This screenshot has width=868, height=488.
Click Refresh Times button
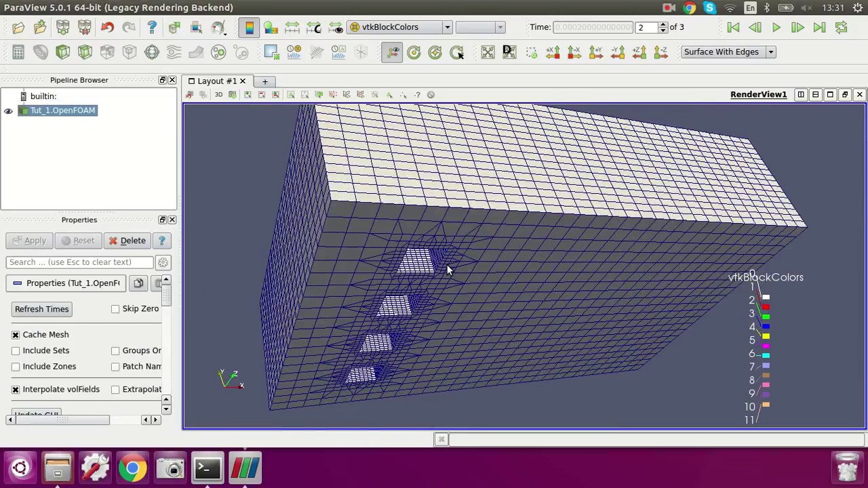[42, 309]
